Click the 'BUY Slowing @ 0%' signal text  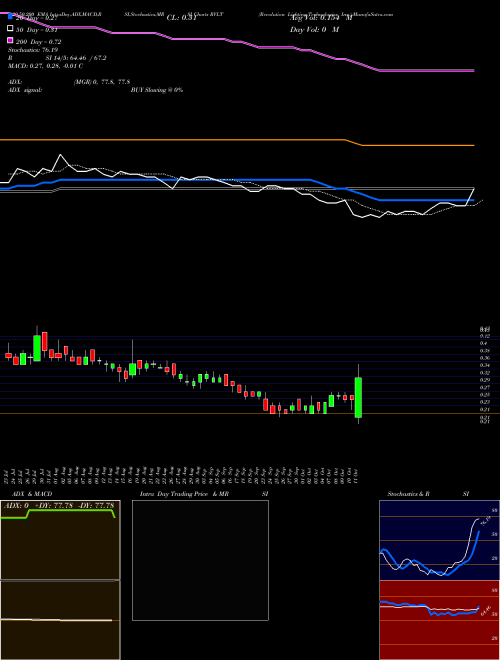pyautogui.click(x=157, y=90)
